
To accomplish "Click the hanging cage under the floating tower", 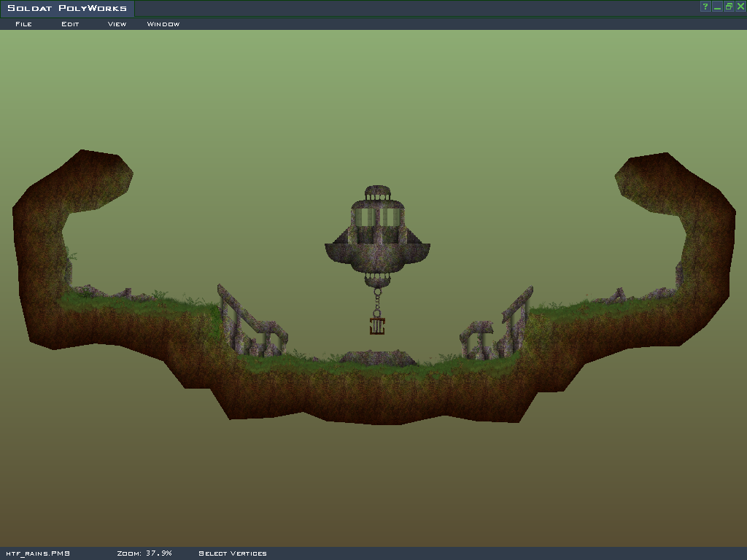I will click(377, 325).
